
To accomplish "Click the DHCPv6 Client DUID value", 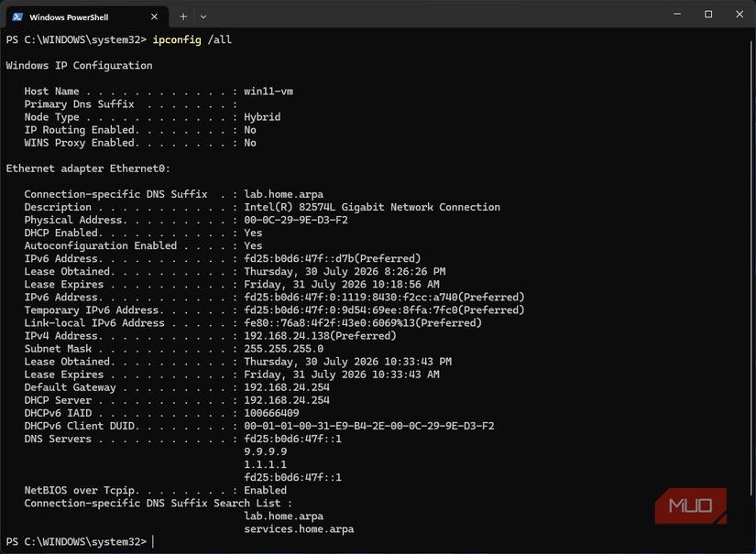I will pyautogui.click(x=369, y=427).
